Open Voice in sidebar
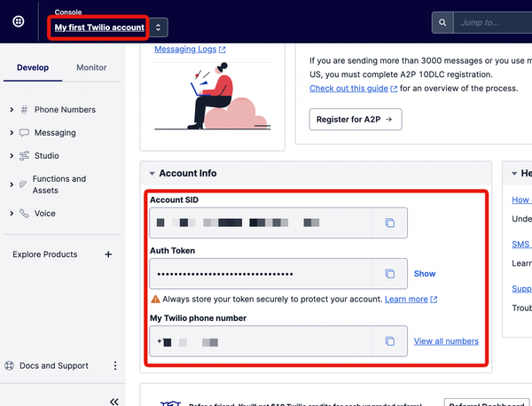Image resolution: width=532 pixels, height=406 pixels. point(45,214)
